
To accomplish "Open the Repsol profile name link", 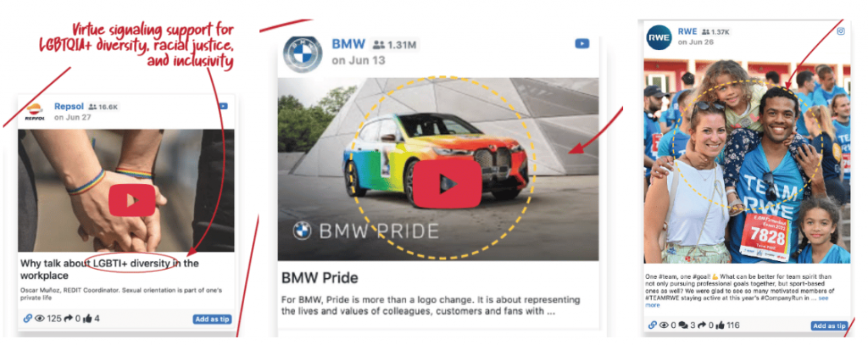I will tap(69, 106).
